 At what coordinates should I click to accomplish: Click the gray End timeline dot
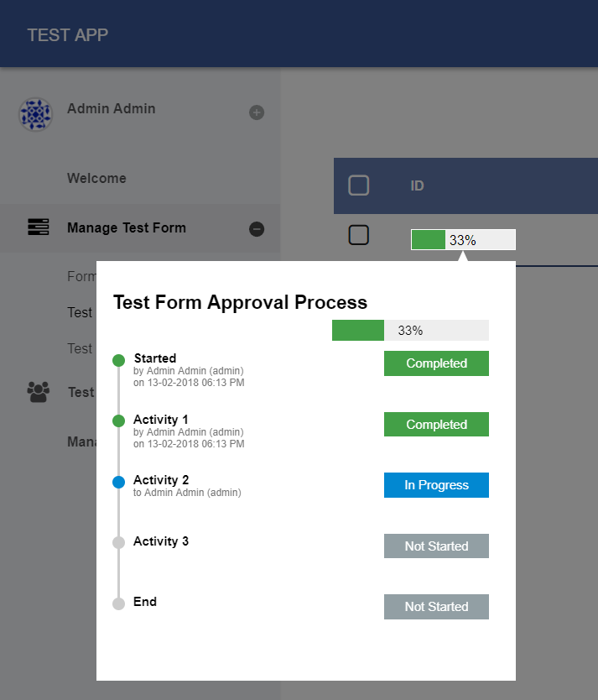(118, 603)
